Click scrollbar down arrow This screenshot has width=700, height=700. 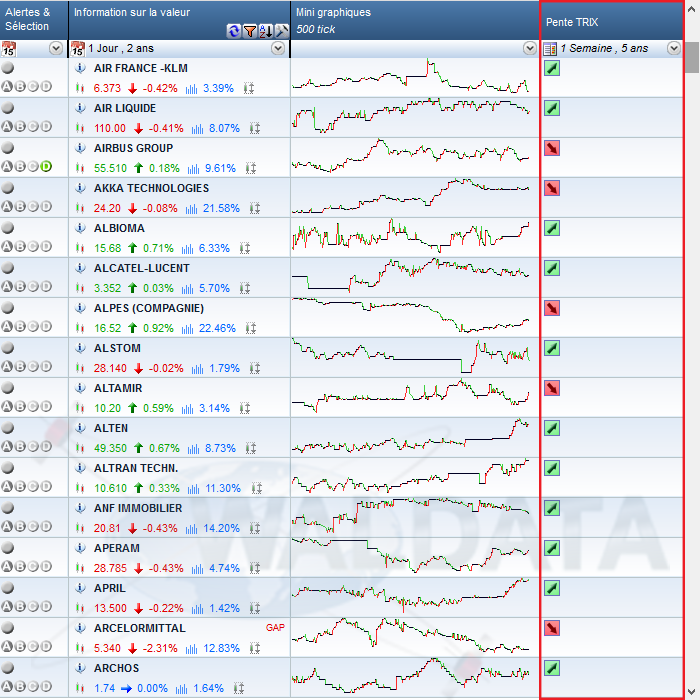692,692
